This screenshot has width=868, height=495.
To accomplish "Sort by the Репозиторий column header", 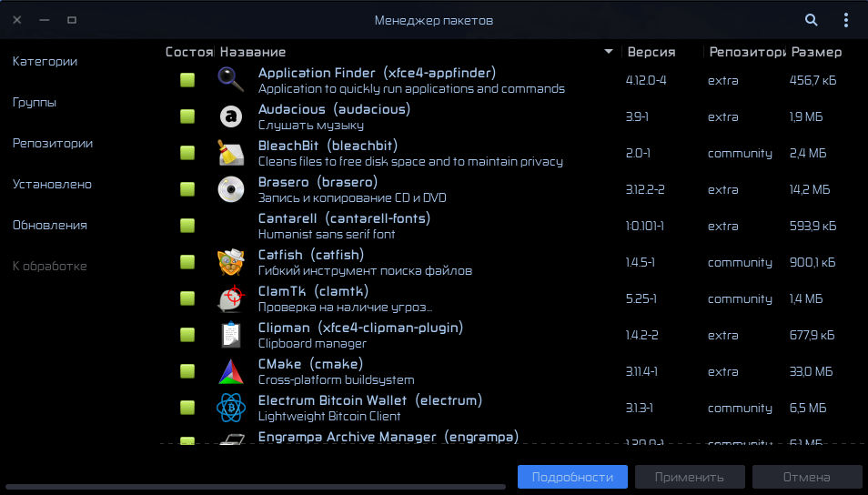I will 747,52.
